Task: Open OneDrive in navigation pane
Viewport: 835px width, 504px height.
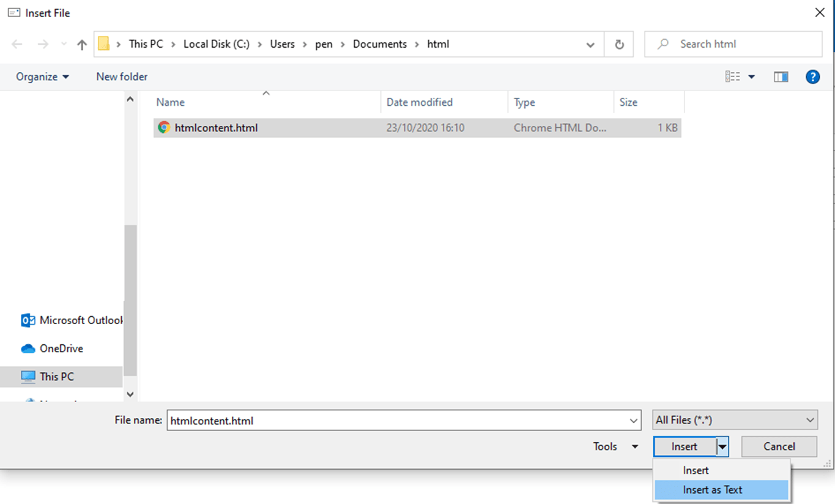Action: pyautogui.click(x=61, y=348)
